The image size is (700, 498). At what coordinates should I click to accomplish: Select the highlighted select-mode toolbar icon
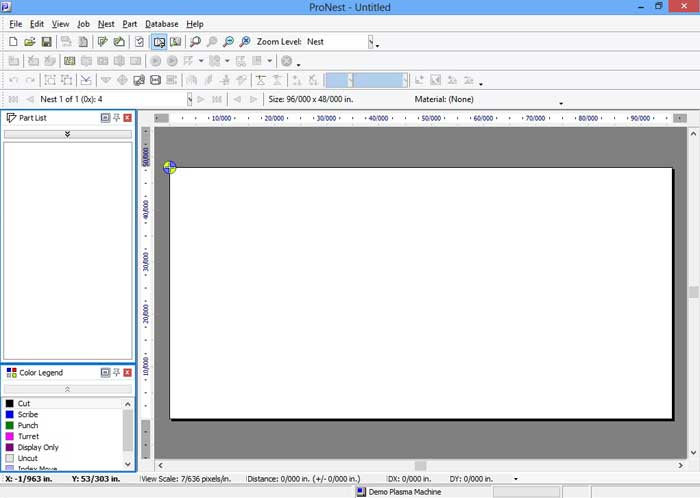pyautogui.click(x=159, y=42)
